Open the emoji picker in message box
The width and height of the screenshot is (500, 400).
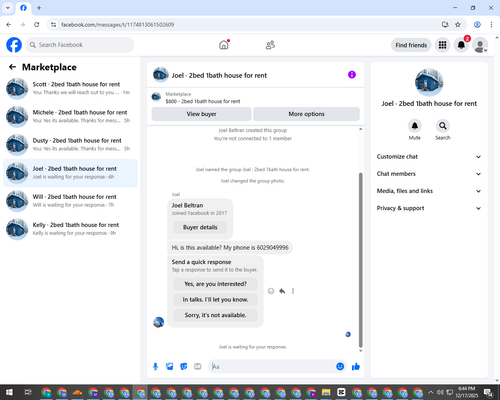[340, 367]
